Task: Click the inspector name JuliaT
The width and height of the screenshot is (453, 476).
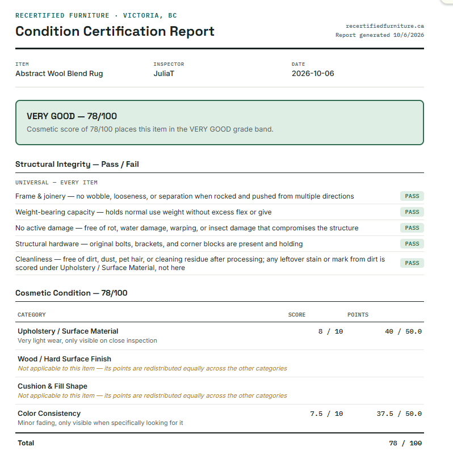Action: click(x=163, y=73)
